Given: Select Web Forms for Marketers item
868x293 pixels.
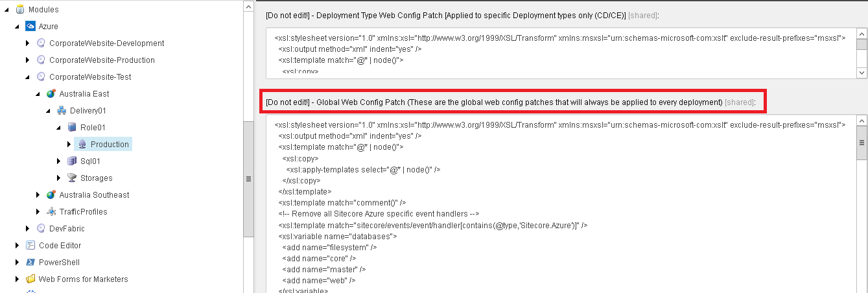Looking at the screenshot, I should click(83, 279).
